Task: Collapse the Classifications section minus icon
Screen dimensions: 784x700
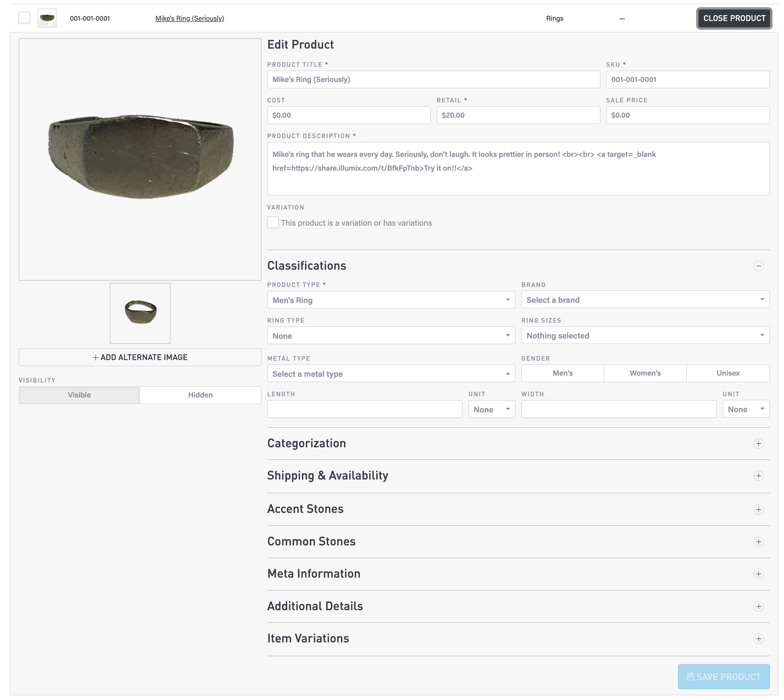Action: 758,266
